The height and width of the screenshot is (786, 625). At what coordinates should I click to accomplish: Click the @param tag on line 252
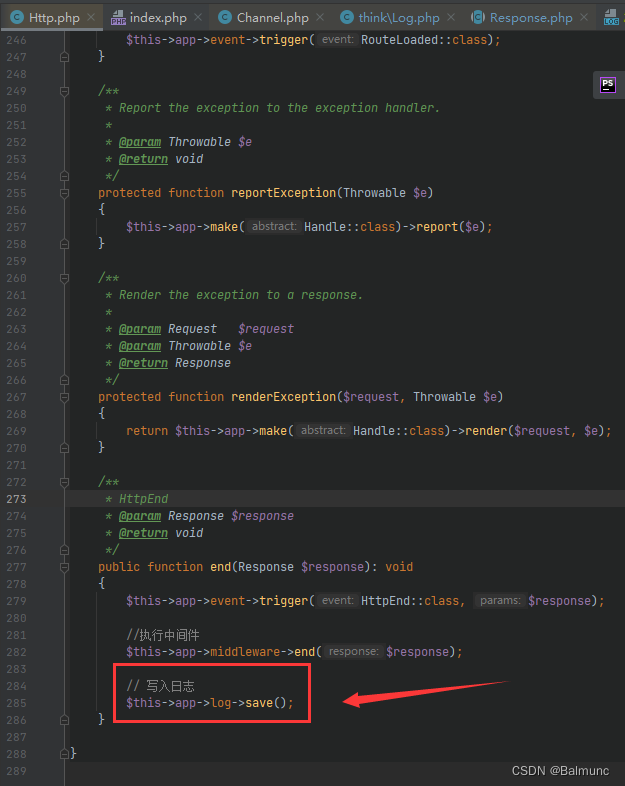(x=140, y=142)
